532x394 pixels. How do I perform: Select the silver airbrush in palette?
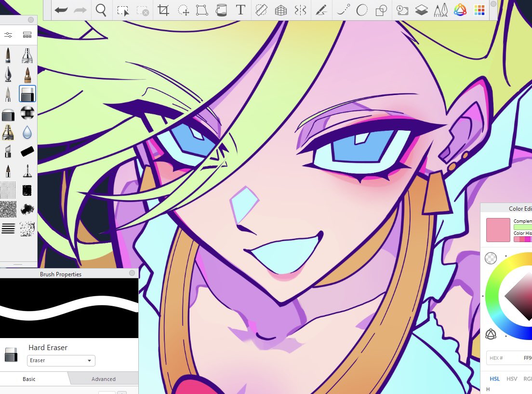click(27, 55)
